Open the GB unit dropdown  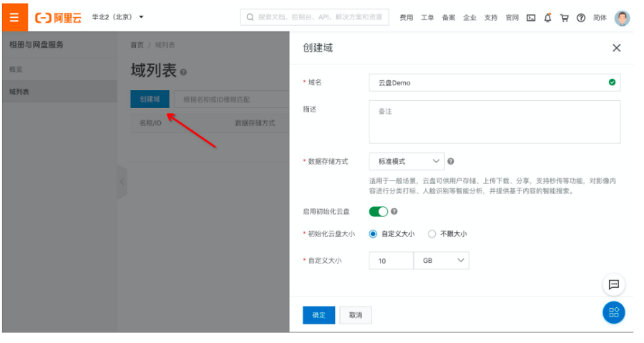point(441,261)
